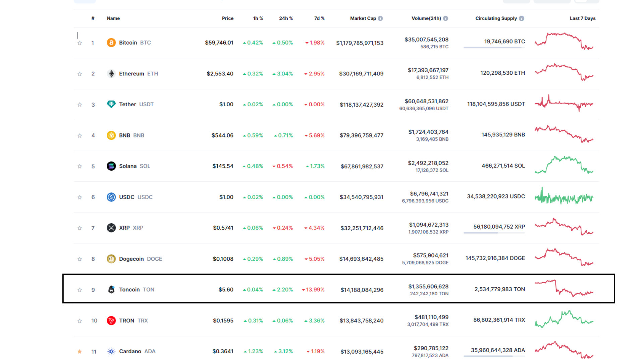Click the Dogecoin logo icon

pos(111,259)
